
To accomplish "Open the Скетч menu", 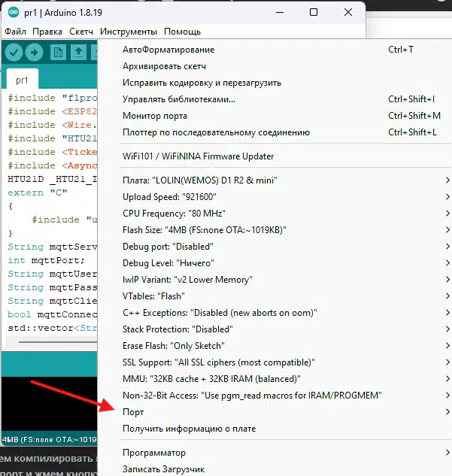I will click(x=81, y=32).
